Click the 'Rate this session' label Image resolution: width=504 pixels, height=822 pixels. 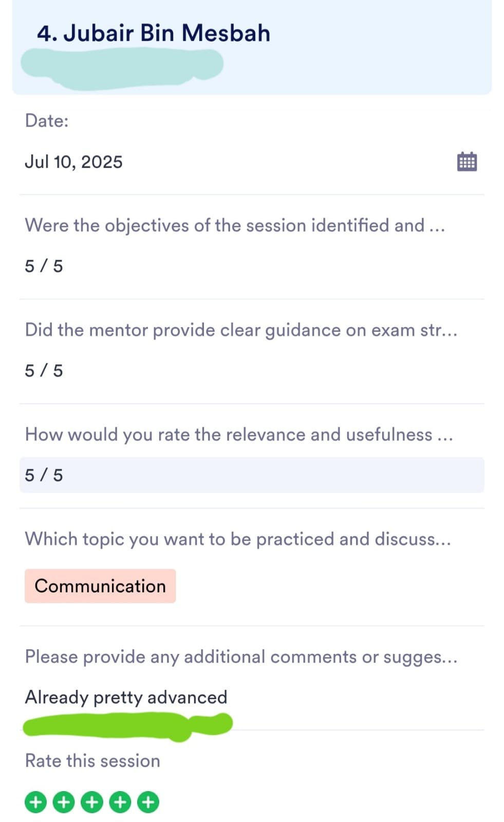92,761
